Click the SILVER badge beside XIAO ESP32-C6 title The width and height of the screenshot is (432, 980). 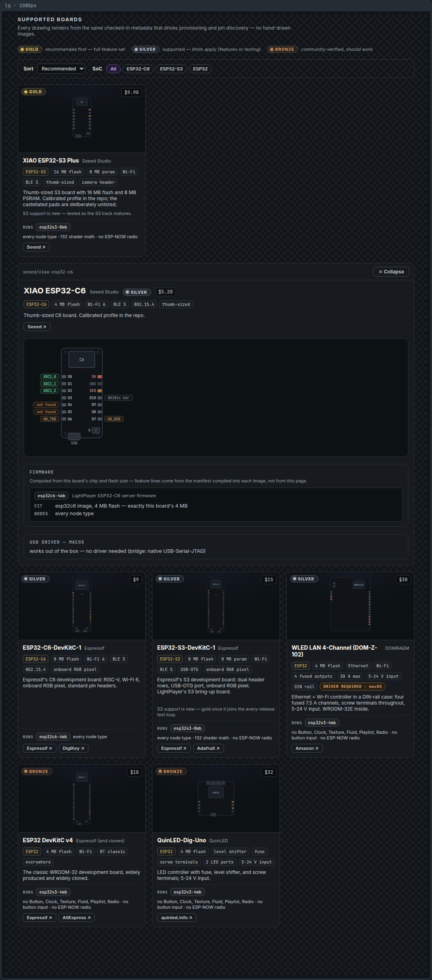click(x=137, y=292)
